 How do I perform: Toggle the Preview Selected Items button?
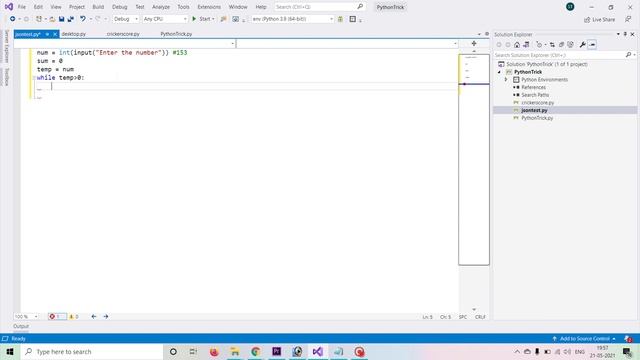[592, 44]
